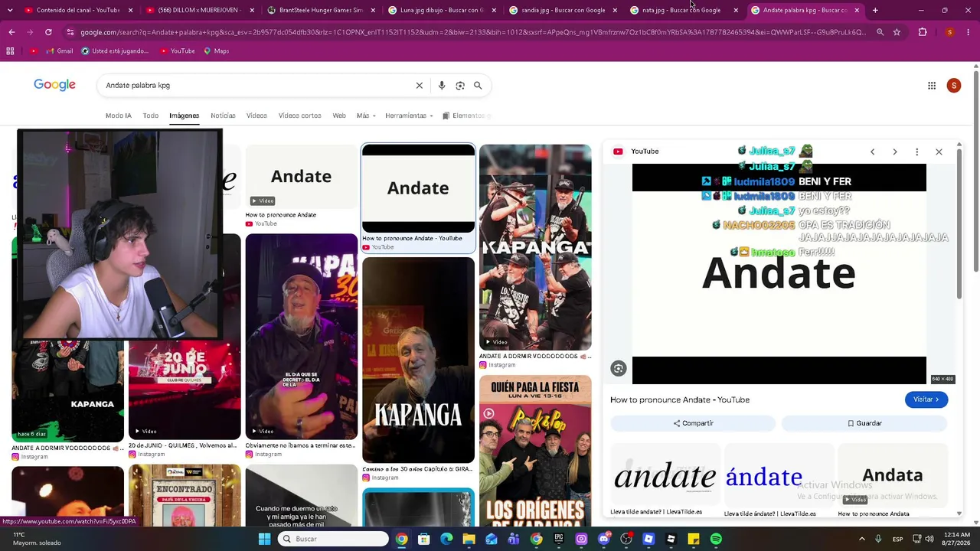Expand the Herramientas tools dropdown
The image size is (980, 551).
tap(409, 116)
